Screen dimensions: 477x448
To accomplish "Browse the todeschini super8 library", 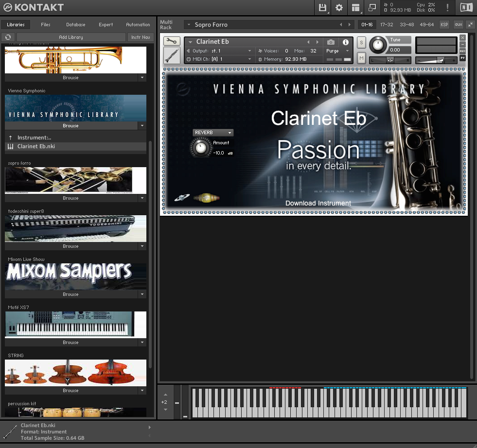I will tap(71, 246).
